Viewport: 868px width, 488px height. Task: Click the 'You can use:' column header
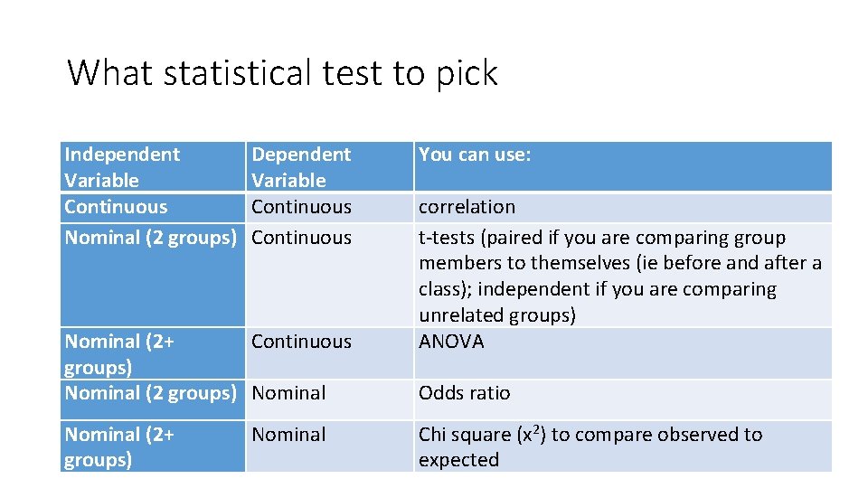click(x=475, y=155)
